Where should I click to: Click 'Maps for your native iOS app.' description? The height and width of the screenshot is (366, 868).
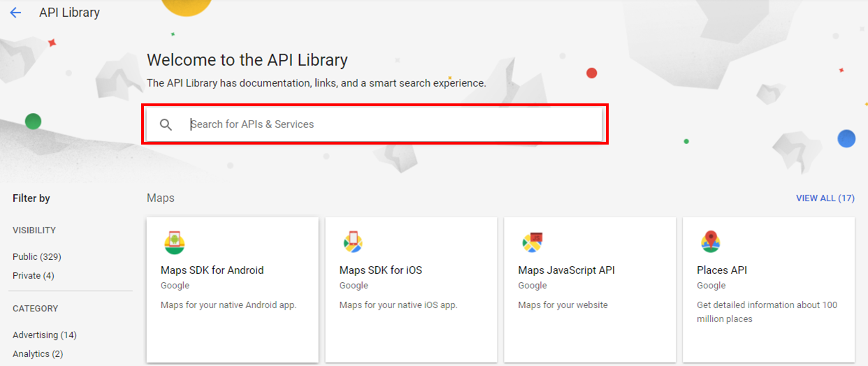click(x=398, y=305)
